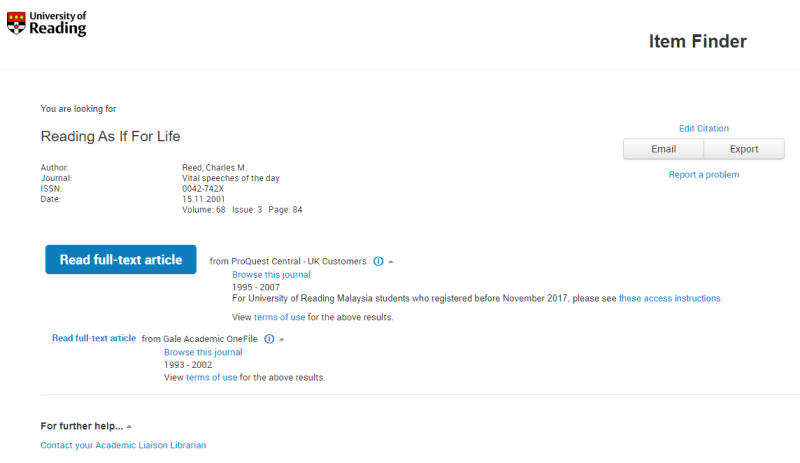Collapse Gale Academic OneFile details arrow

tap(282, 339)
